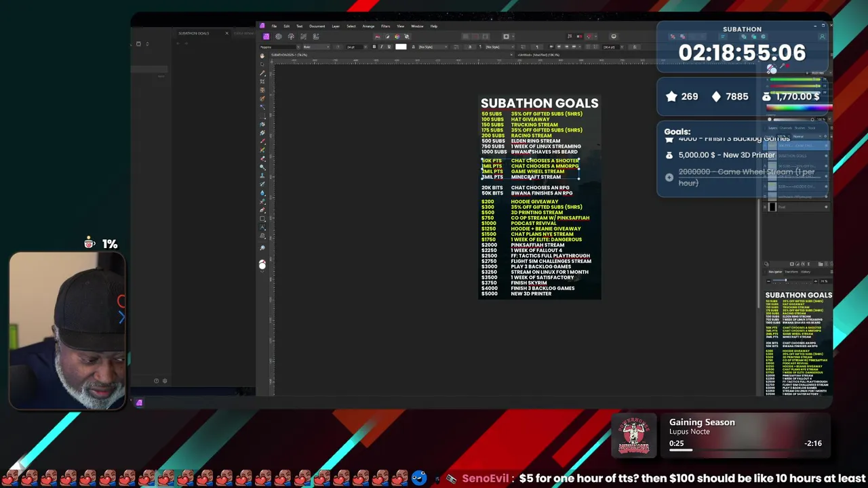868x488 pixels.
Task: Select the Pixel layer row
Action: pyautogui.click(x=795, y=207)
